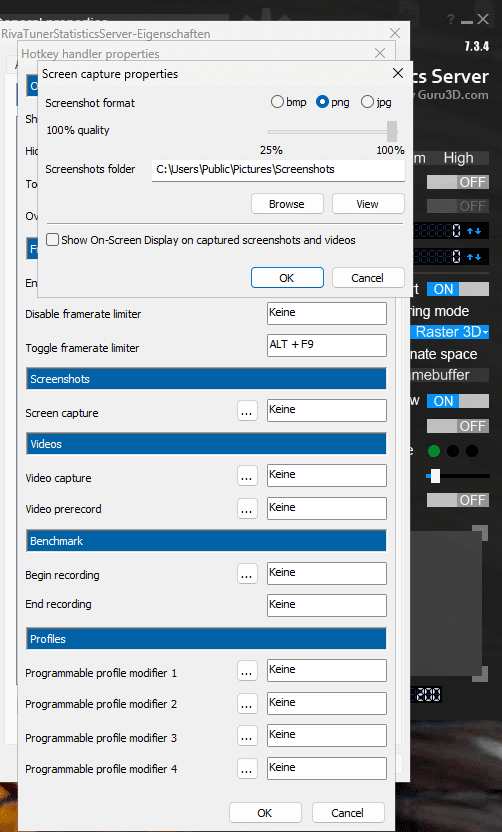This screenshot has height=832, width=502.
Task: Toggle the topmost OFF switch in RivaTuner
Action: click(457, 182)
